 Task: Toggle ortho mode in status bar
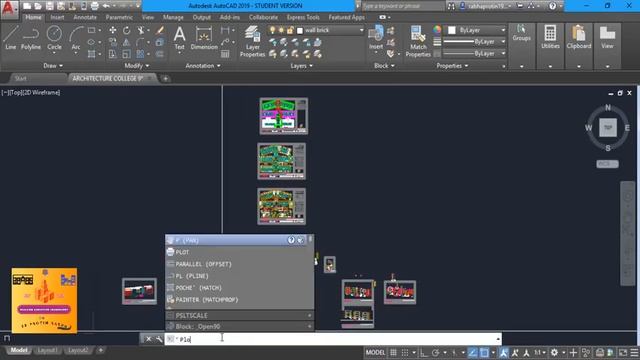pyautogui.click(x=424, y=352)
